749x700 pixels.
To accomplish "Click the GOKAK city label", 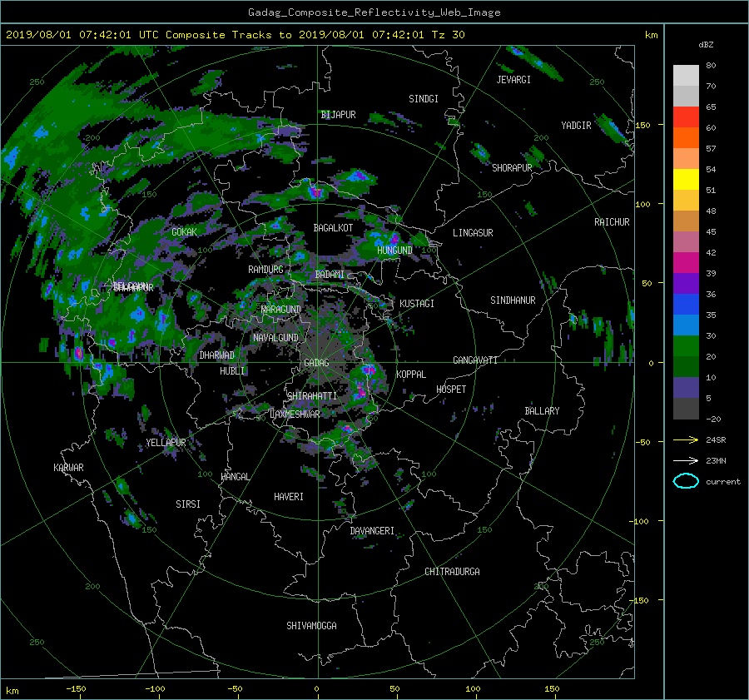I will (184, 231).
